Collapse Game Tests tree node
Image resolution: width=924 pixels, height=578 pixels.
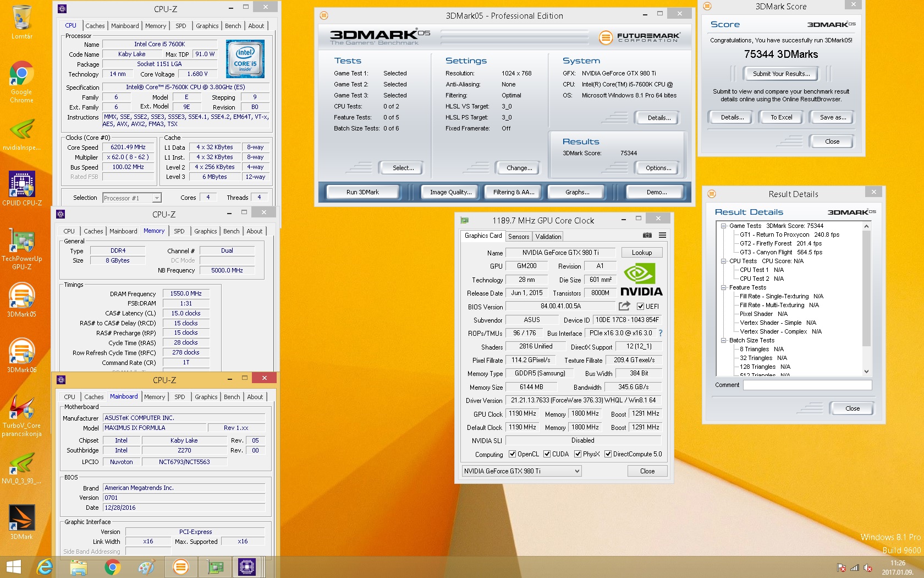click(724, 226)
